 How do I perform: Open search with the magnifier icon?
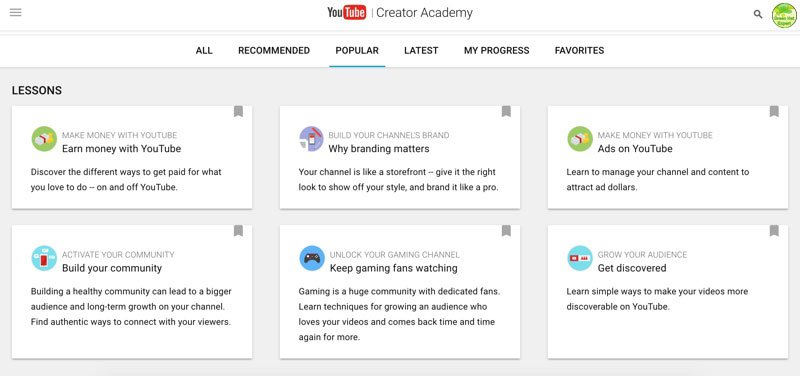tap(758, 14)
